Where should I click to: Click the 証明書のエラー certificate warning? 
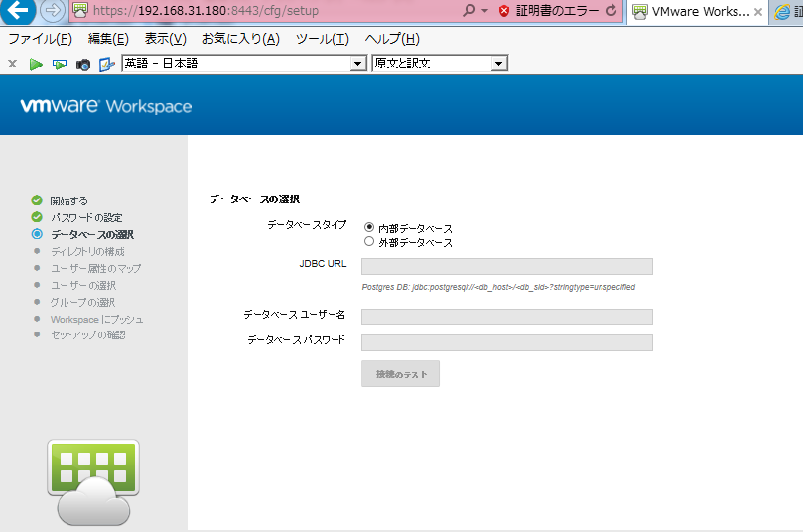(547, 11)
